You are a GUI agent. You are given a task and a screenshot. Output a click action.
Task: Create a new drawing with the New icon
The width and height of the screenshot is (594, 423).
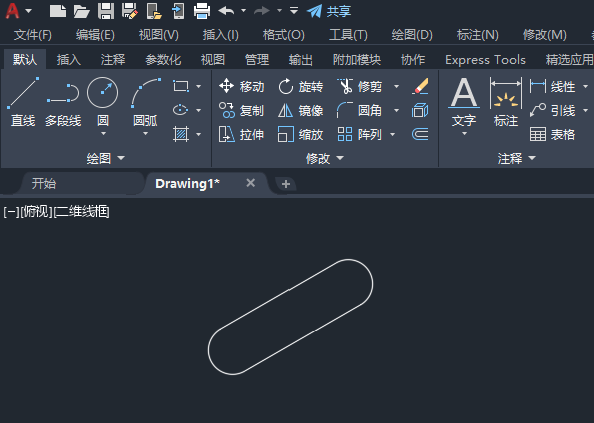pos(58,11)
